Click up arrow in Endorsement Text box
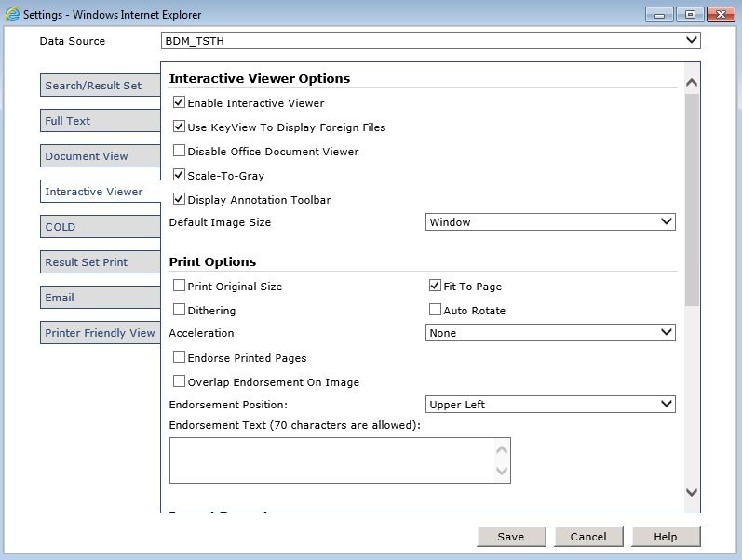This screenshot has height=560, width=742. pyautogui.click(x=502, y=450)
